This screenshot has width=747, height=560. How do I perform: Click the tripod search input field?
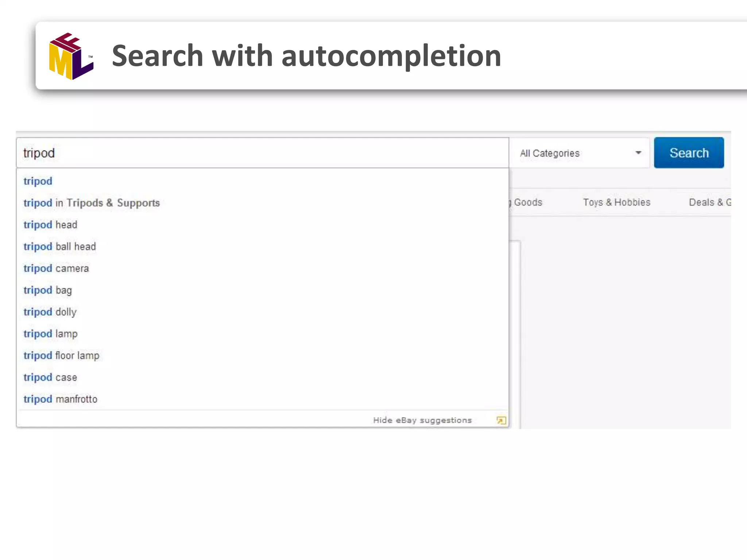click(262, 153)
